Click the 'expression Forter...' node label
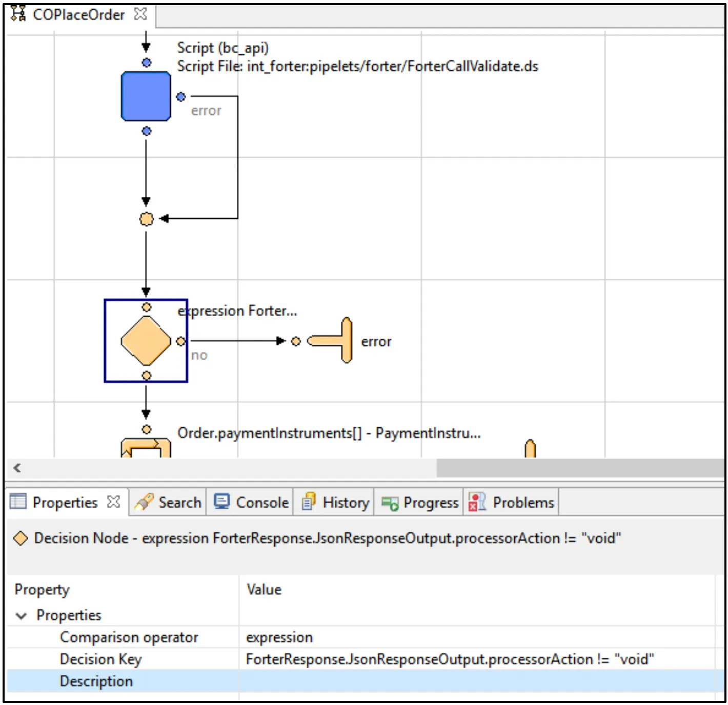 point(237,311)
